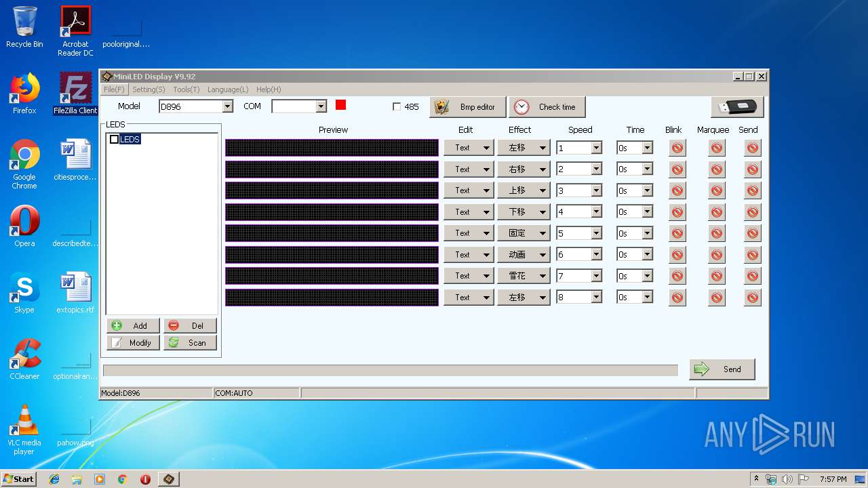Toggle Marquee icon for speed 2 row

[x=717, y=169]
